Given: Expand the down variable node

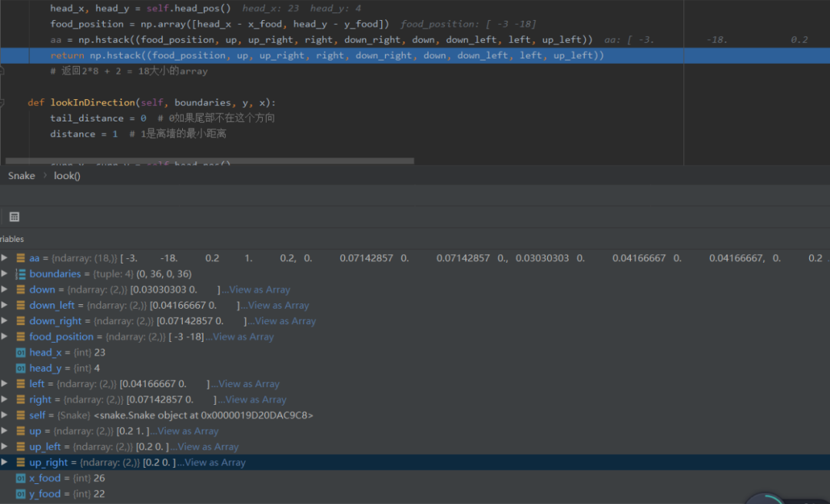Looking at the screenshot, I should 5,290.
